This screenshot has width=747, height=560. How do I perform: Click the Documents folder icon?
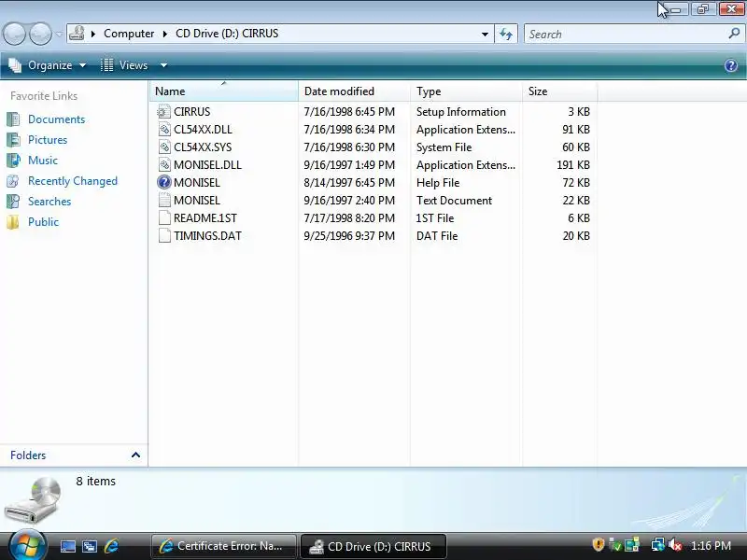tap(13, 119)
